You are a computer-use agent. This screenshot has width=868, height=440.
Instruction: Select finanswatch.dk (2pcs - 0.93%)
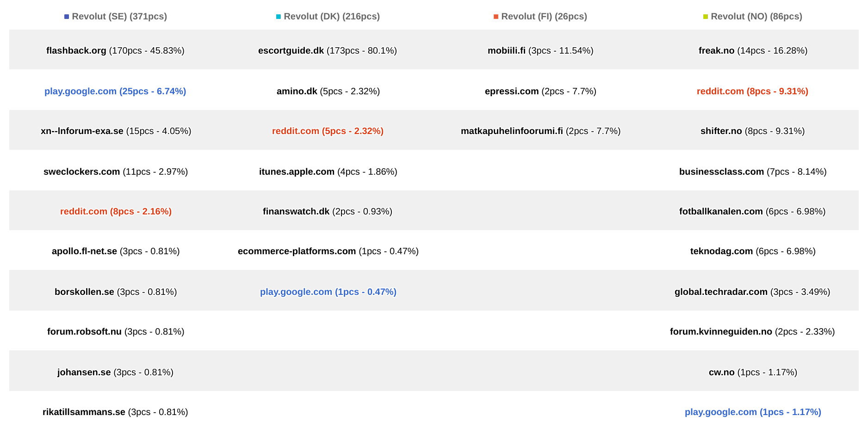(328, 212)
